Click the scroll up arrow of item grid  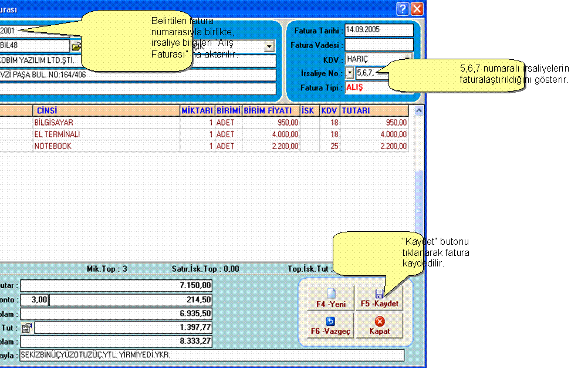tap(419, 110)
